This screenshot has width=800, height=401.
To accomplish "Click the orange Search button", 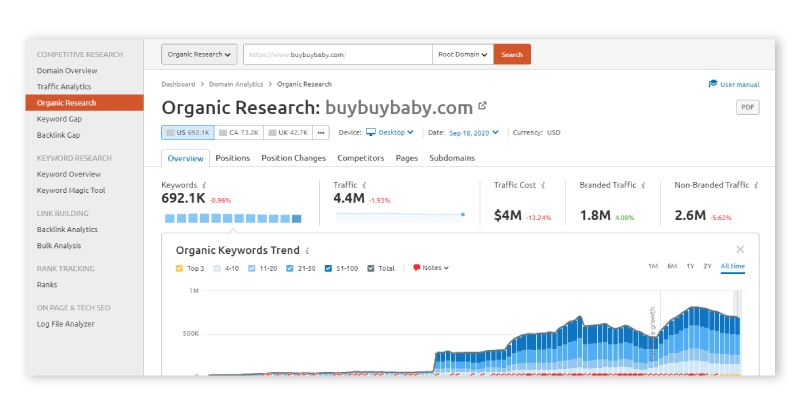I will tap(512, 54).
